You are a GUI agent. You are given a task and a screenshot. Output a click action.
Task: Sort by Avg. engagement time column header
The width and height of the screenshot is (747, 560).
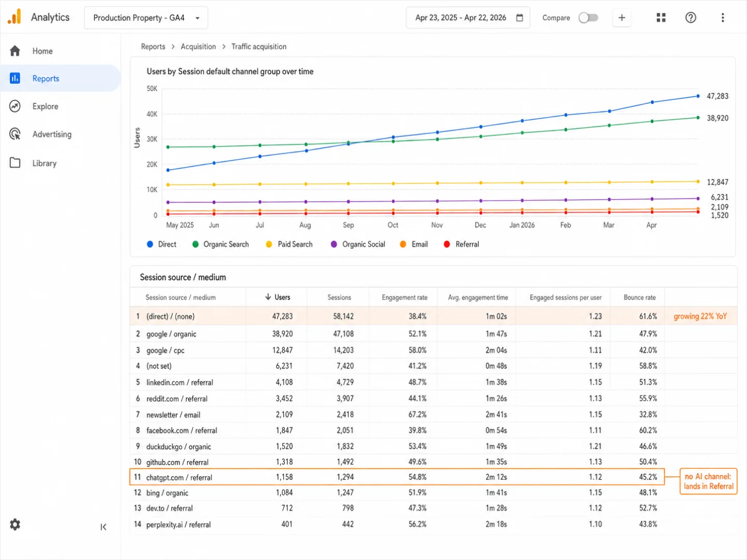[x=478, y=297]
